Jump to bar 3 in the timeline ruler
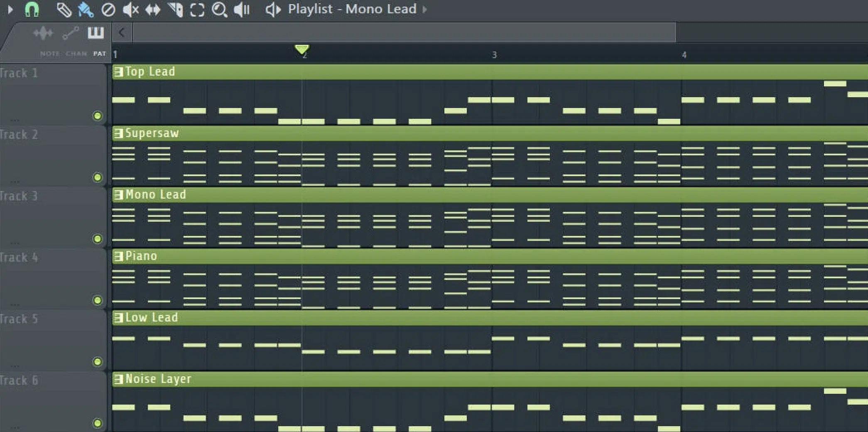This screenshot has width=868, height=432. click(494, 55)
